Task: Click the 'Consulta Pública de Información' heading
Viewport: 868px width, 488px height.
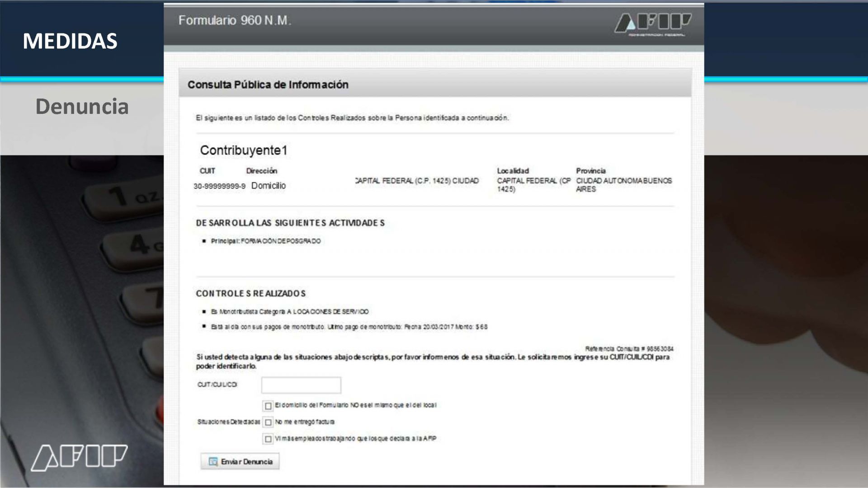Action: (x=268, y=84)
